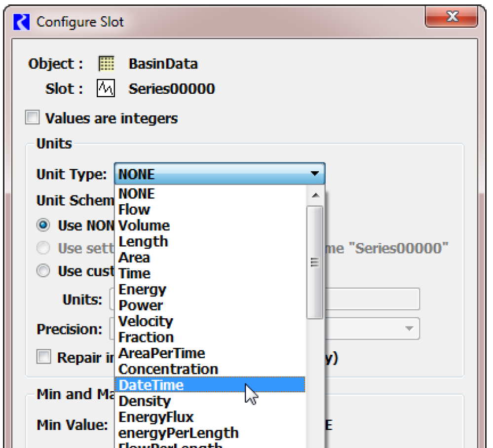Pick Volume from the dropdown list
The width and height of the screenshot is (493, 448).
[144, 225]
